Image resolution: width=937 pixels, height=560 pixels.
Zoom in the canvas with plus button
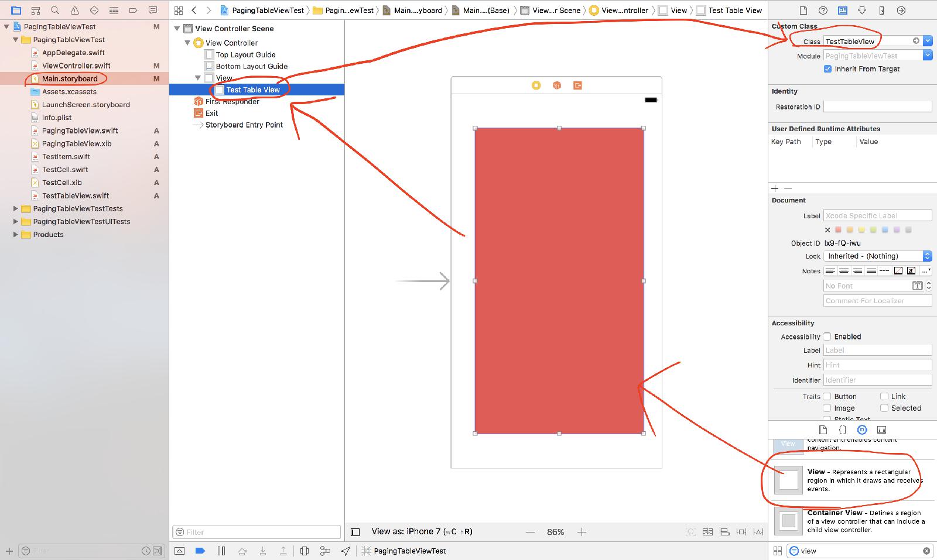click(582, 532)
